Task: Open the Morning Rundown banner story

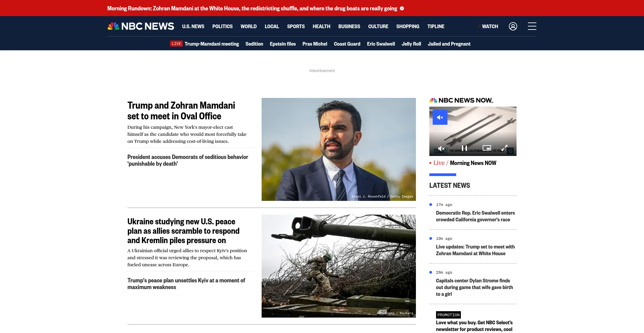Action: coord(252,8)
